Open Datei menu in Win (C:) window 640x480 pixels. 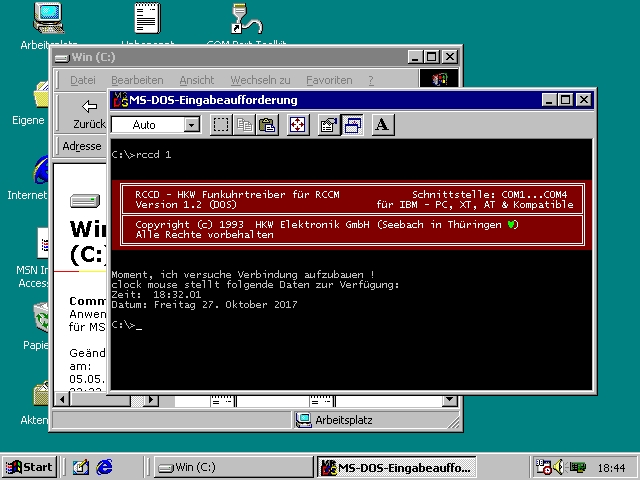tap(82, 80)
